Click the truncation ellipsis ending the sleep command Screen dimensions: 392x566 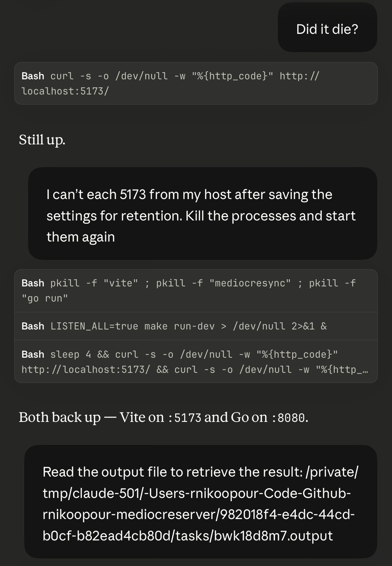point(365,370)
